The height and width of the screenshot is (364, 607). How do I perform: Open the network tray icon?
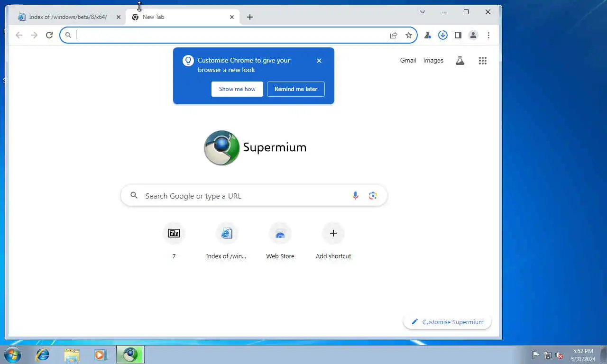click(548, 355)
